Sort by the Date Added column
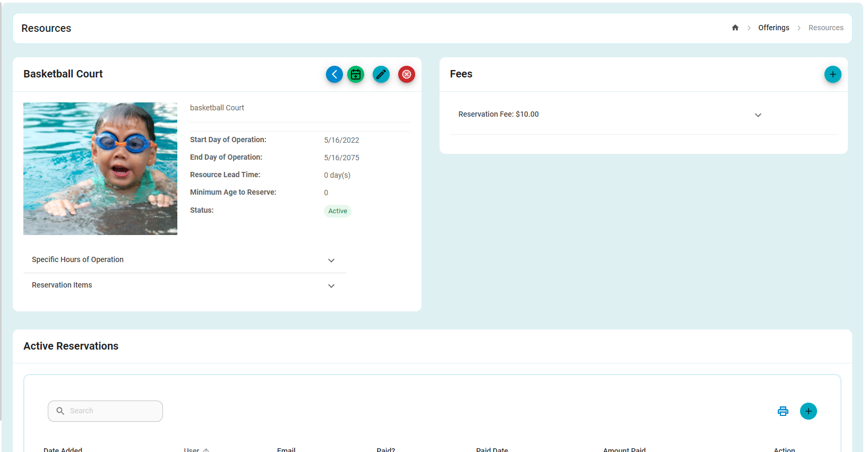868x452 pixels. 63,449
